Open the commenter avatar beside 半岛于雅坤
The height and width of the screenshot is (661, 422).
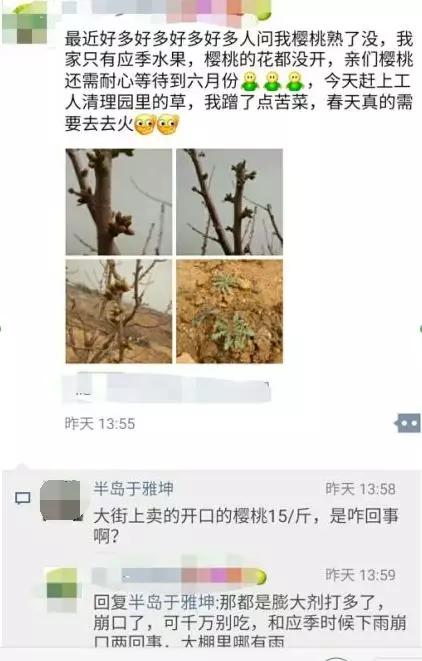coord(60,500)
